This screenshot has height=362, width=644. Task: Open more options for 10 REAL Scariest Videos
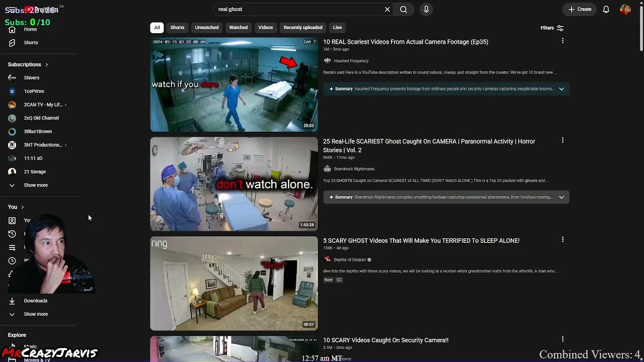tap(562, 41)
